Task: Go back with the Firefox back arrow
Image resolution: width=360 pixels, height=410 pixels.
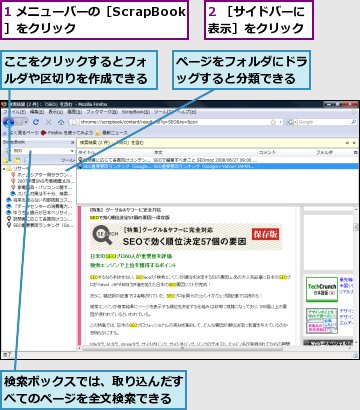Action: point(8,122)
